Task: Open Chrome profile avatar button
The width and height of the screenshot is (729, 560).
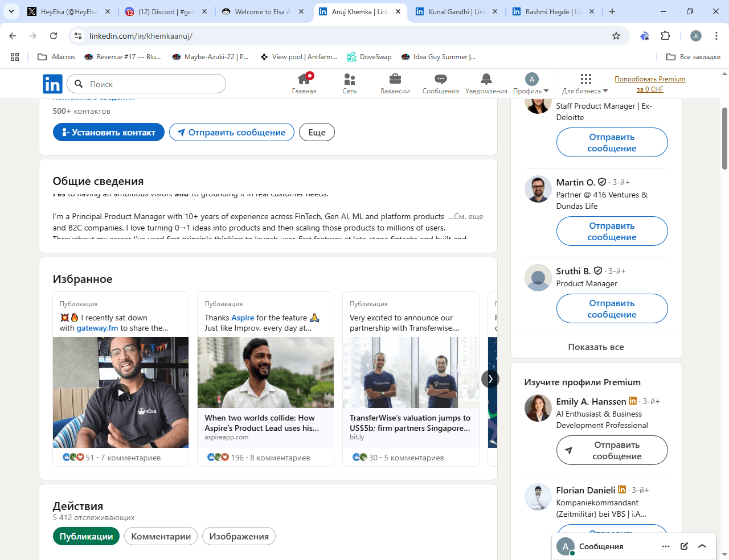Action: coord(696,36)
